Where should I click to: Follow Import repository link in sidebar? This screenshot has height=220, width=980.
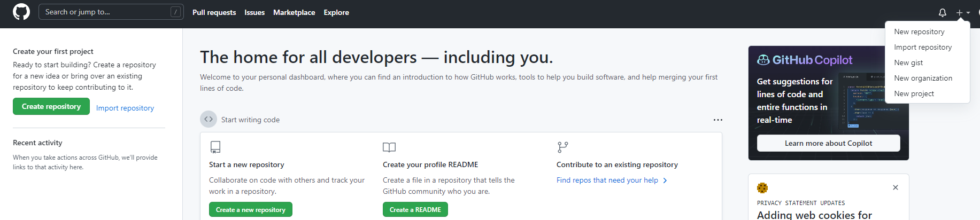pyautogui.click(x=125, y=108)
